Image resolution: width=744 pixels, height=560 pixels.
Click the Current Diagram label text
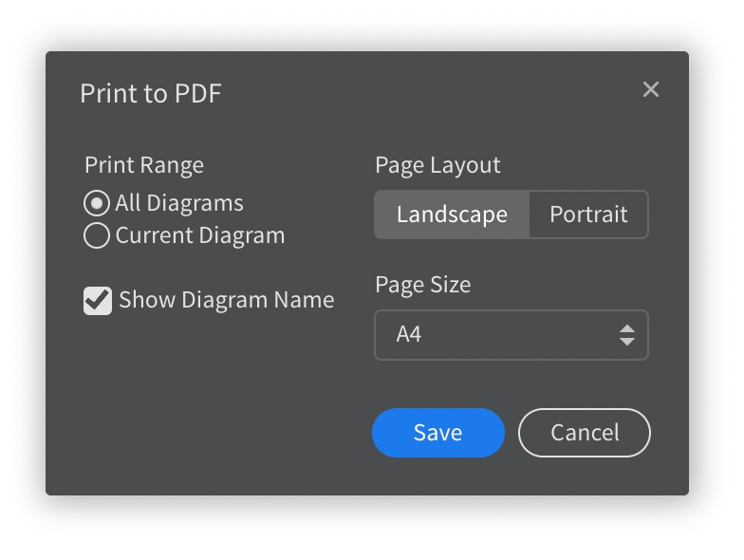tap(199, 235)
